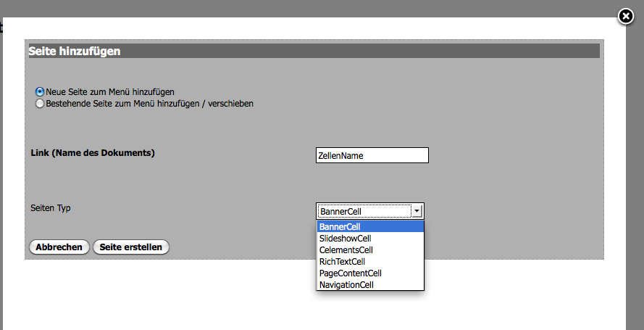Click the 'Seite hinzufügen' header bar
The image size is (644, 330).
point(313,51)
